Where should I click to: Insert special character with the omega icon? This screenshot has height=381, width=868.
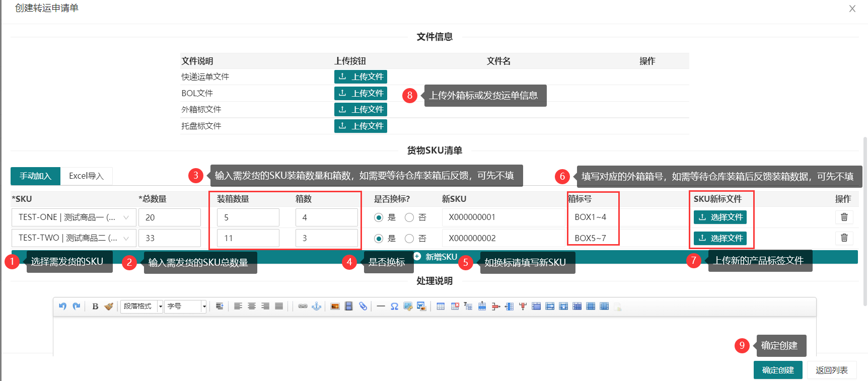coord(394,306)
